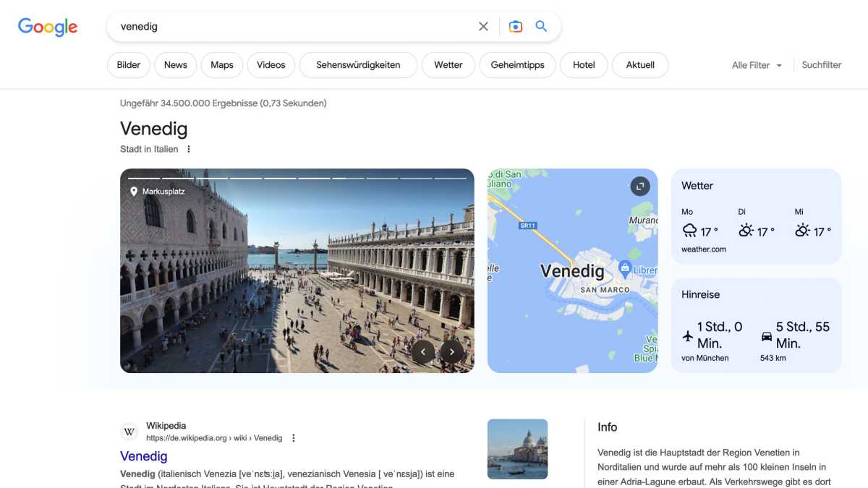Image resolution: width=868 pixels, height=488 pixels.
Task: Select the News filter chip
Action: [176, 65]
